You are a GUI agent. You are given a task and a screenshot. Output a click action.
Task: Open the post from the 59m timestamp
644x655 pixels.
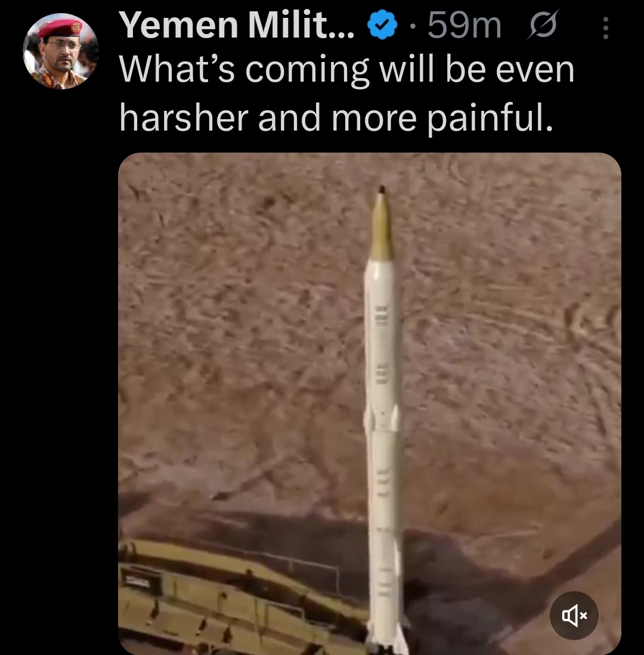464,26
